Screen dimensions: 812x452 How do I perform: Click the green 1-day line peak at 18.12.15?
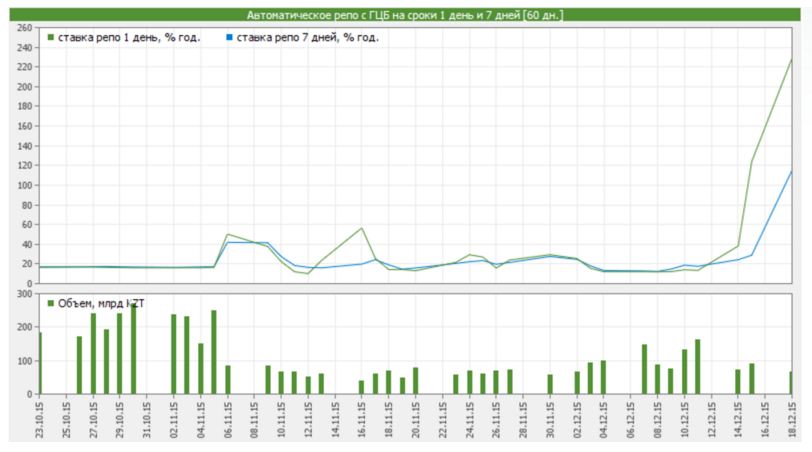click(x=791, y=59)
